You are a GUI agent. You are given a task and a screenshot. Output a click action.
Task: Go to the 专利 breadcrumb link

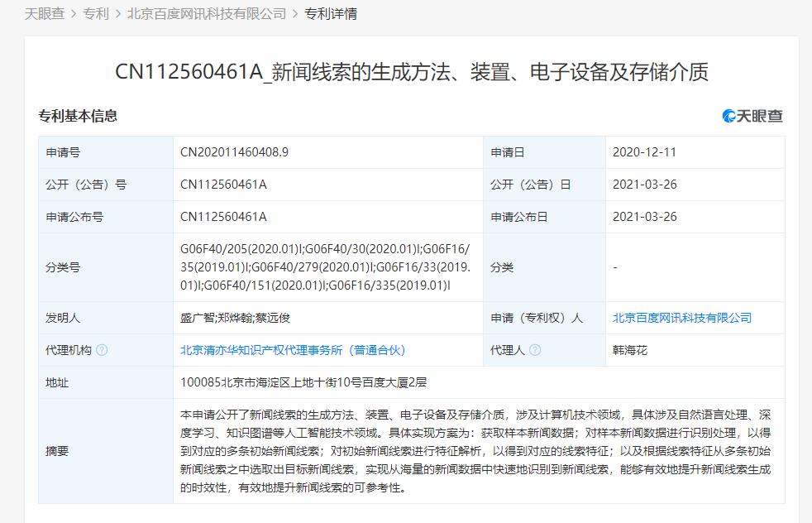(96, 14)
